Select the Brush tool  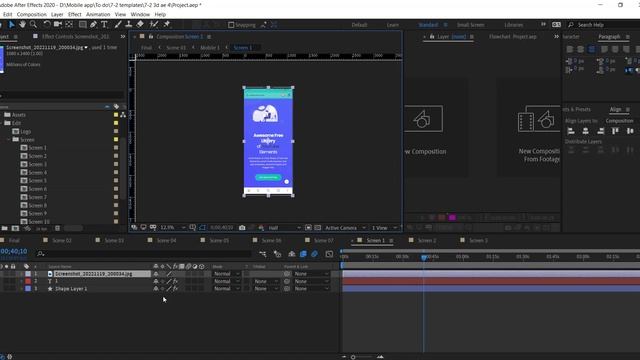(x=118, y=25)
